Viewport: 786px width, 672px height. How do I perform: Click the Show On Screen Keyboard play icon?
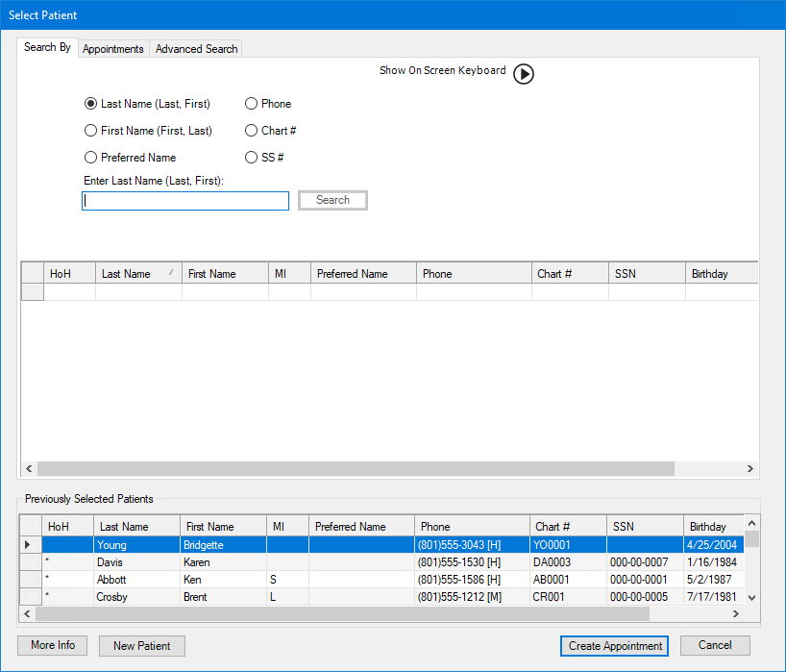[x=523, y=74]
